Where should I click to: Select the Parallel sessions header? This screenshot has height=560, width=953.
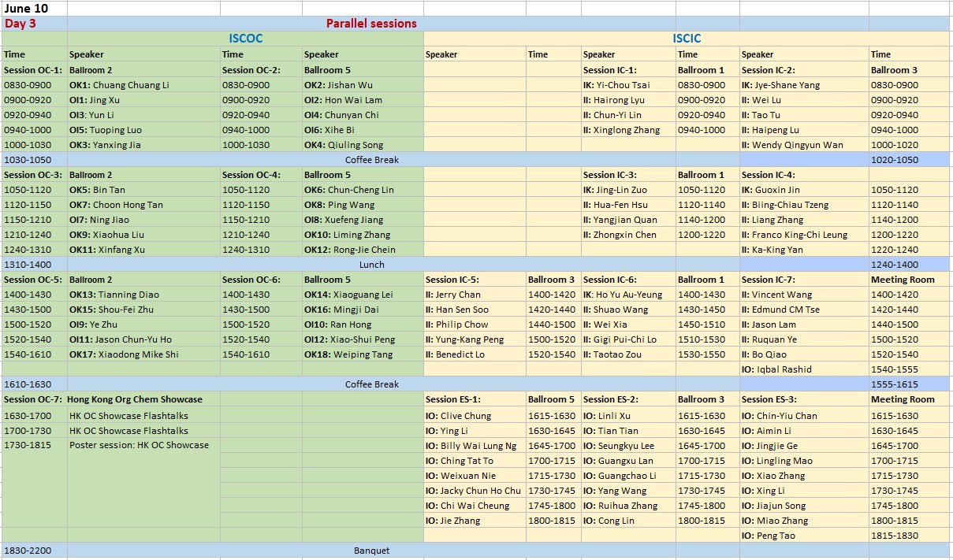tap(371, 24)
